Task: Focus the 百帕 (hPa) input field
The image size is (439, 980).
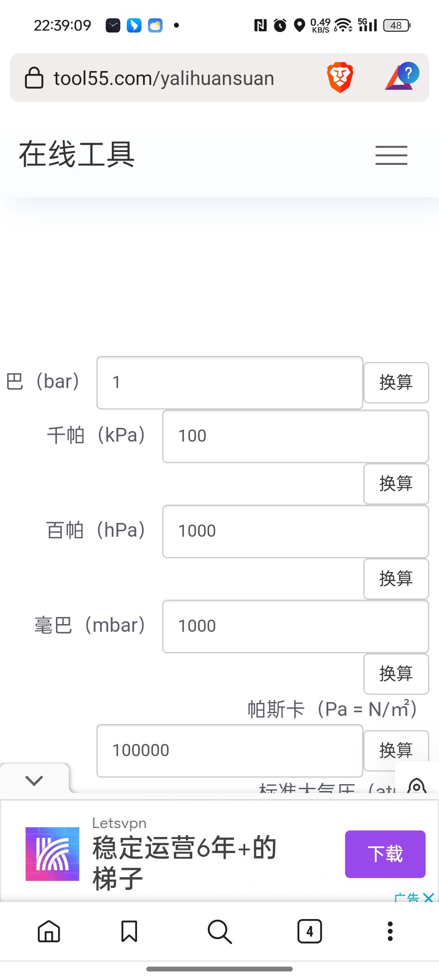Action: [296, 531]
